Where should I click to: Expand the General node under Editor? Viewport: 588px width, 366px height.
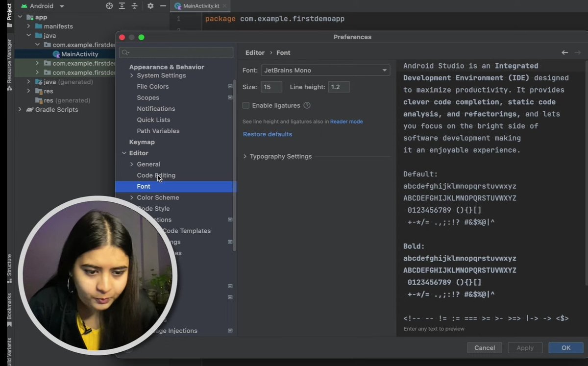tap(132, 164)
